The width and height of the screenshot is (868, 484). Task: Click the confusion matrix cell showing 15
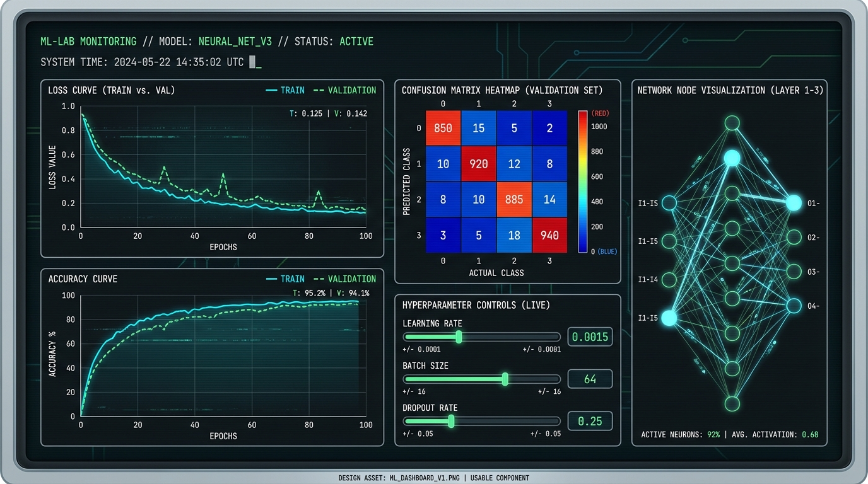click(479, 128)
